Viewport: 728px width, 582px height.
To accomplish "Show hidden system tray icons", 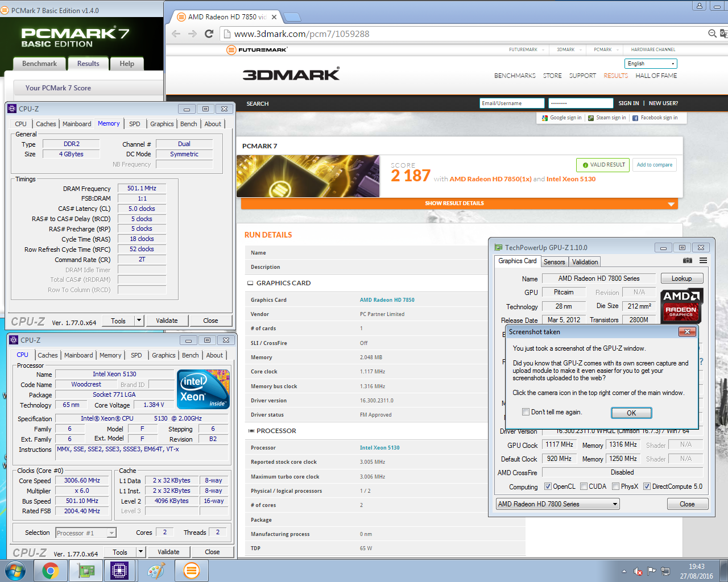I will click(x=624, y=571).
